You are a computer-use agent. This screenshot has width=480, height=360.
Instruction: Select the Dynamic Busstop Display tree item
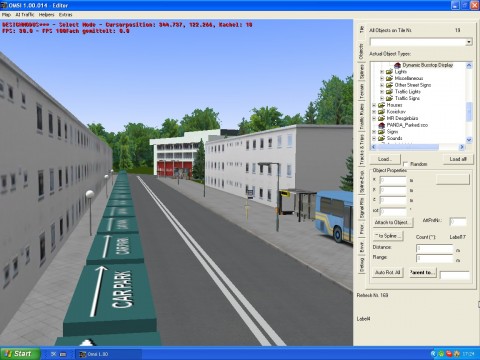[428, 65]
